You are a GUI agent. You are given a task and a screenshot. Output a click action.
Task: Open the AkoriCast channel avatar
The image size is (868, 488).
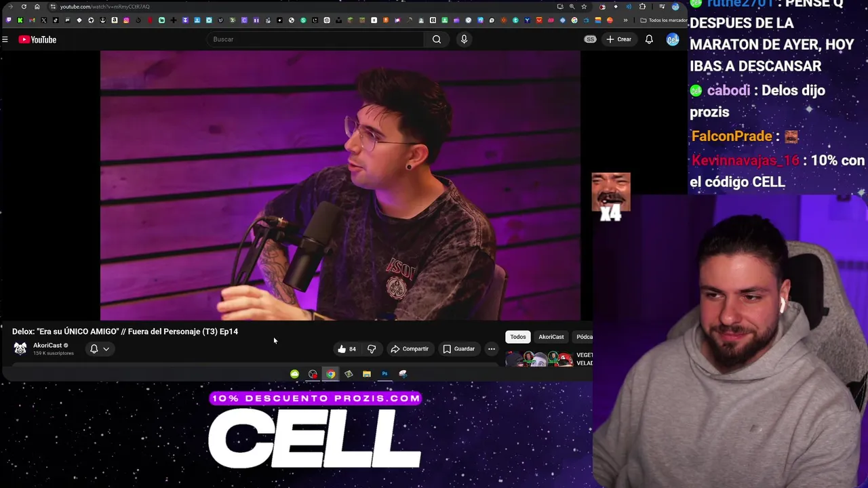[20, 348]
